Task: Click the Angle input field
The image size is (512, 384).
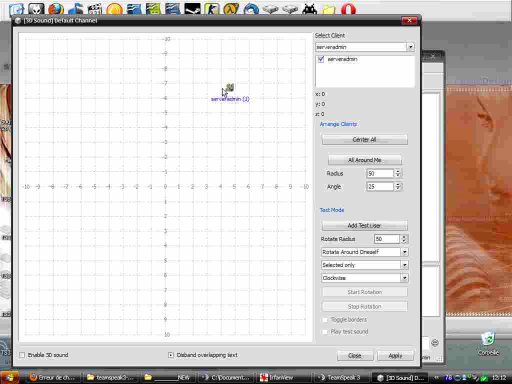Action: (380, 187)
